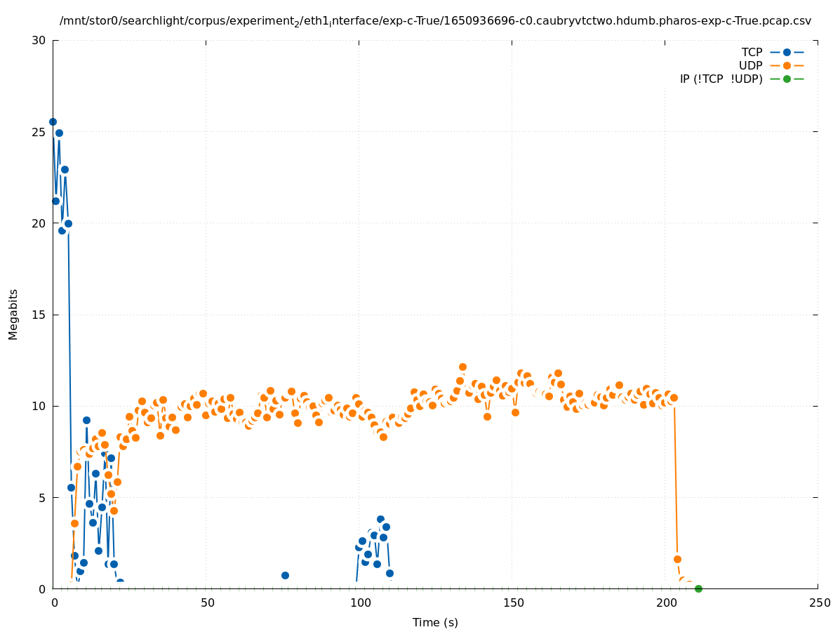Toggle the UDP series via its legend label
840x632 pixels.
click(750, 65)
